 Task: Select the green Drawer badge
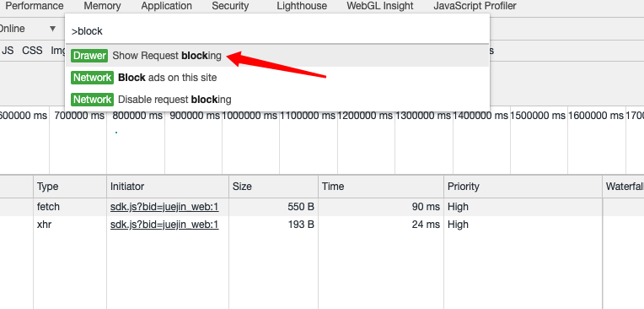(89, 56)
